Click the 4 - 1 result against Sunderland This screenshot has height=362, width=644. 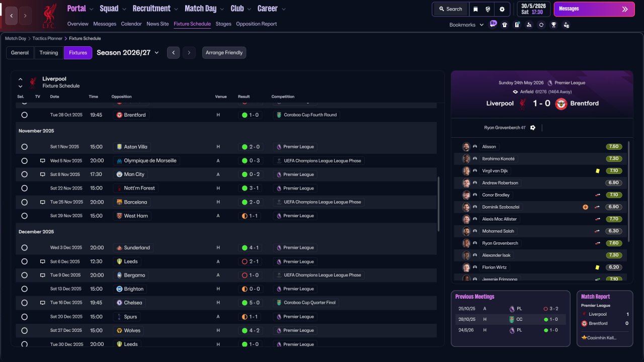click(252, 248)
